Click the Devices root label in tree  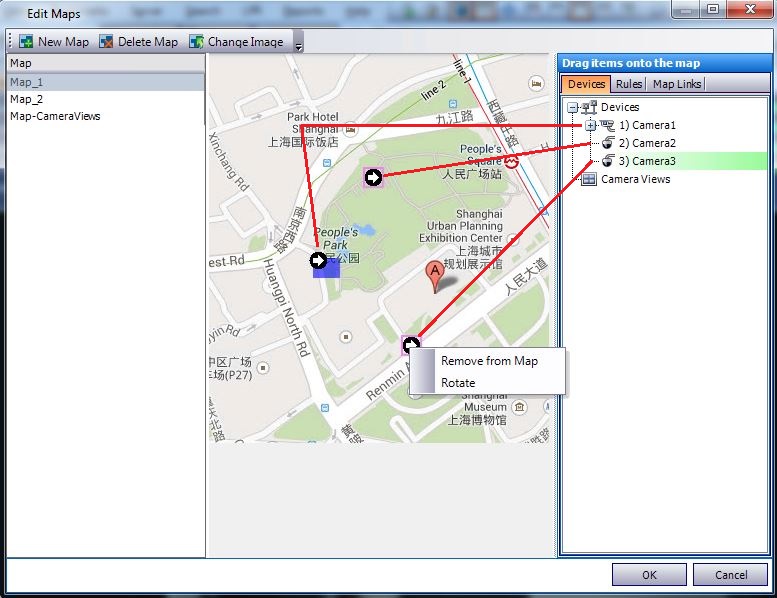coord(620,107)
